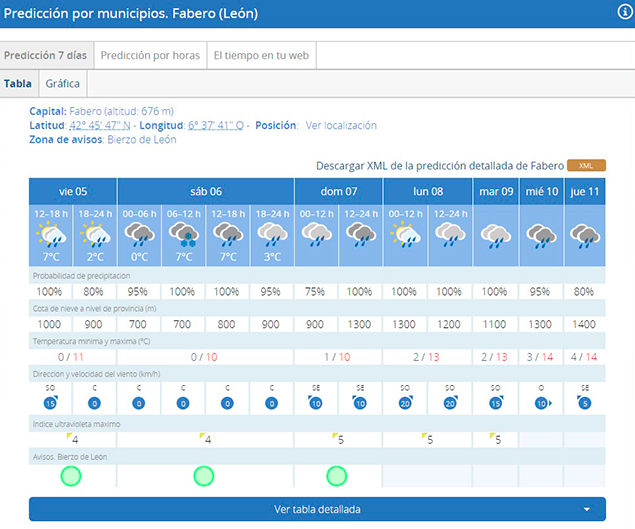Click the wind icon for mié 10

pos(540,403)
